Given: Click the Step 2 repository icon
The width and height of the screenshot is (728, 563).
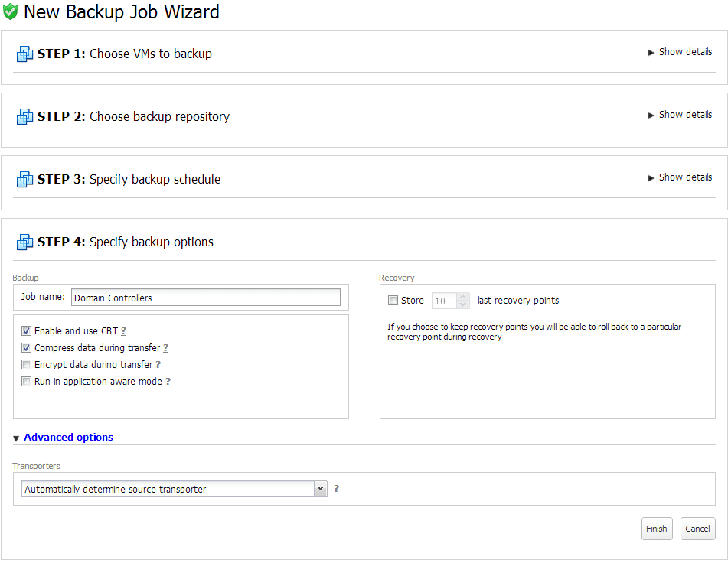Looking at the screenshot, I should 24,116.
